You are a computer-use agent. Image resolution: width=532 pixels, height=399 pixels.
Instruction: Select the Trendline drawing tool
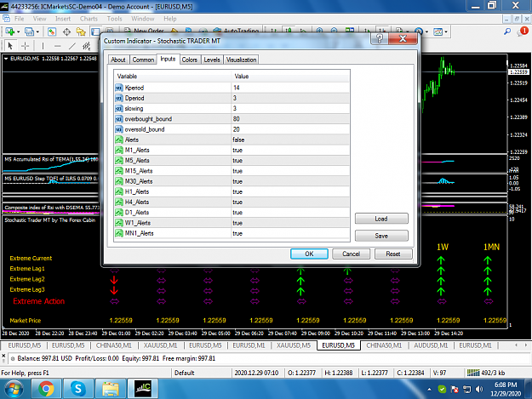click(x=72, y=45)
